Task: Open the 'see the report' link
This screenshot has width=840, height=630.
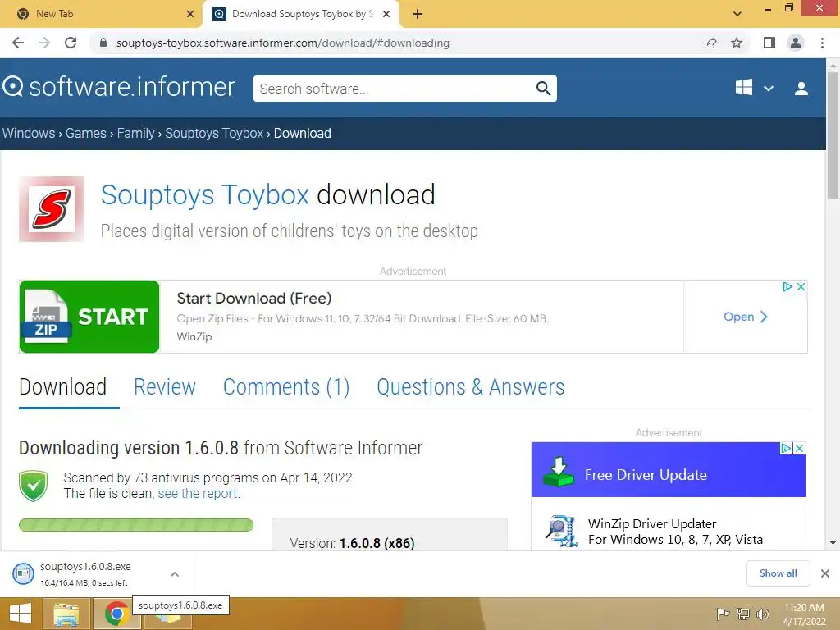Action: coord(199,493)
